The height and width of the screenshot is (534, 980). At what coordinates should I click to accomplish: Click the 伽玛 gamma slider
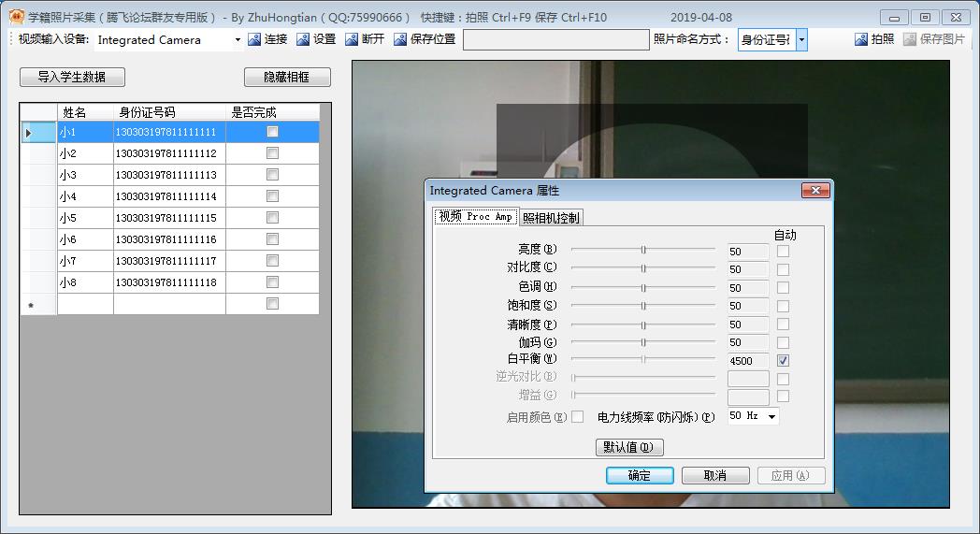coord(643,342)
